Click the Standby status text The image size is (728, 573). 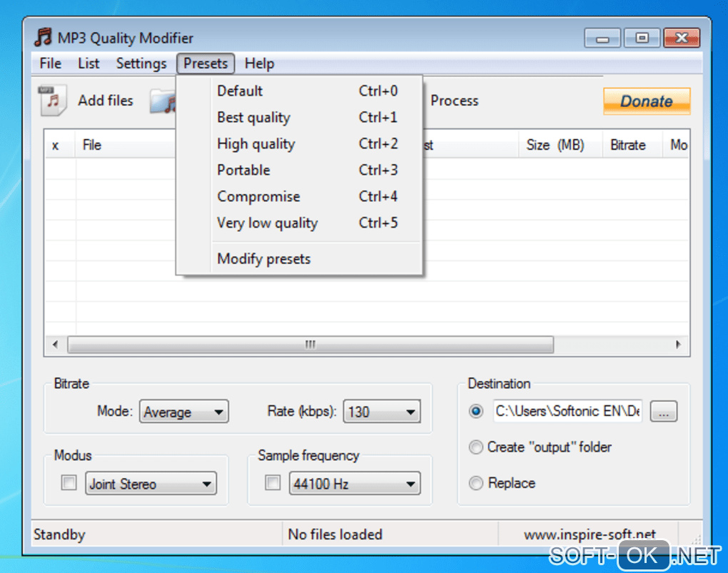[x=59, y=534]
